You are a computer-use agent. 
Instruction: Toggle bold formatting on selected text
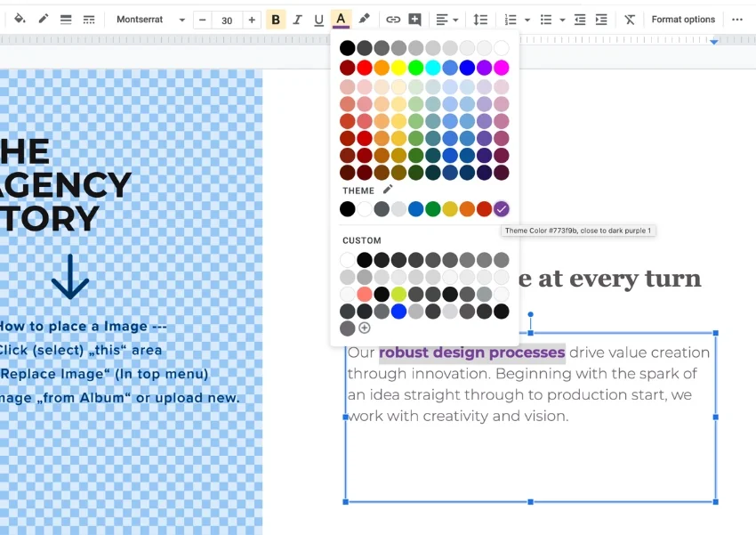[x=276, y=19]
